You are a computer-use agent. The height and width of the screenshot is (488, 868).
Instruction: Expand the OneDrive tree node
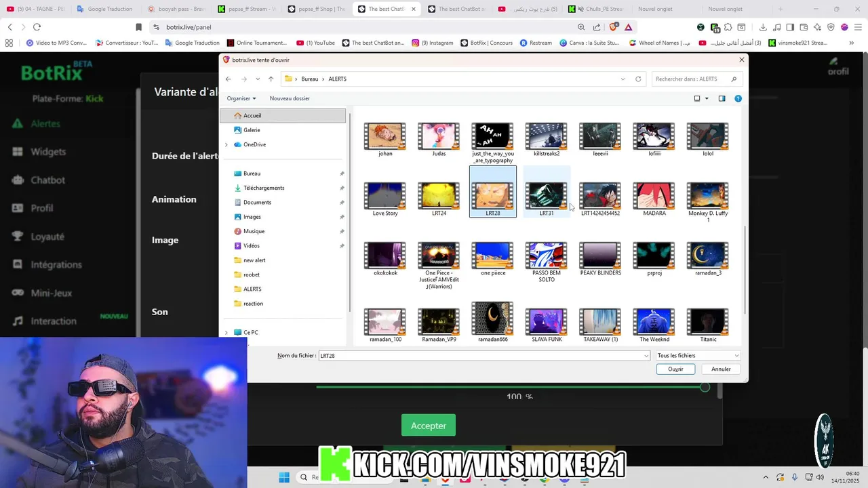pos(226,144)
